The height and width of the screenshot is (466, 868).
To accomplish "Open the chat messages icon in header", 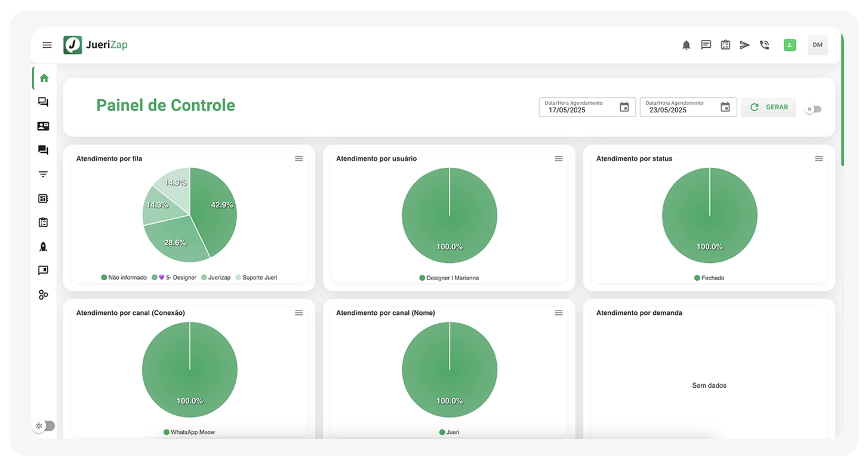I will click(x=706, y=45).
